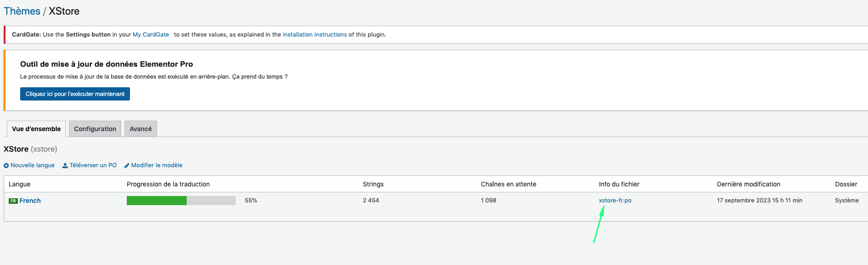Click the 55% percentage text
Image resolution: width=868 pixels, height=265 pixels.
(251, 201)
